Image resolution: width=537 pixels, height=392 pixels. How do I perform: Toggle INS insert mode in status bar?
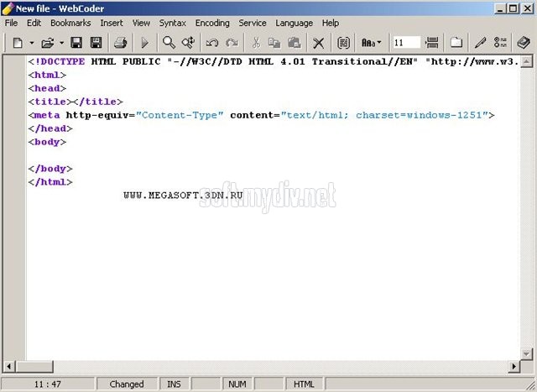coord(174,384)
